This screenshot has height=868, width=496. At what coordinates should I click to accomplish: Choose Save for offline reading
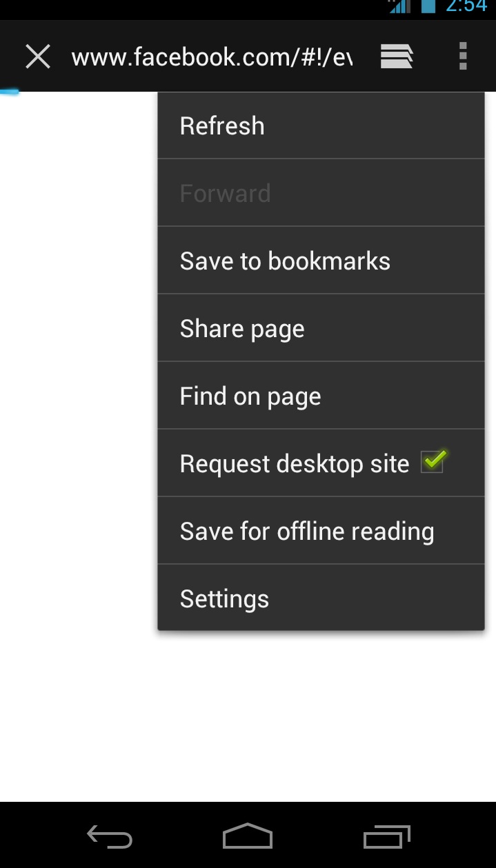(x=321, y=531)
